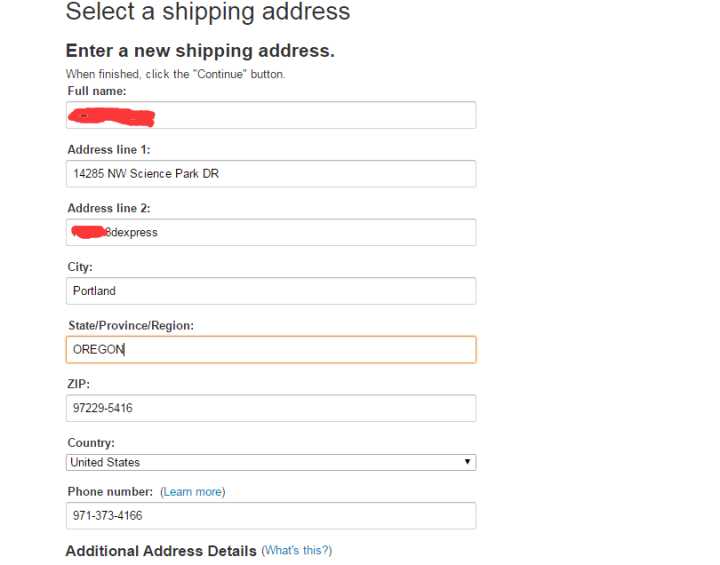
Task: Click the City field containing Portland
Action: (x=270, y=291)
